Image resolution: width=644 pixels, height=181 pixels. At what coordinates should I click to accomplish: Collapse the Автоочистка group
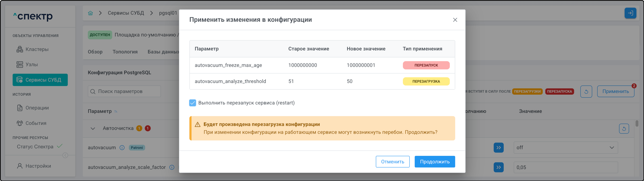(x=93, y=129)
